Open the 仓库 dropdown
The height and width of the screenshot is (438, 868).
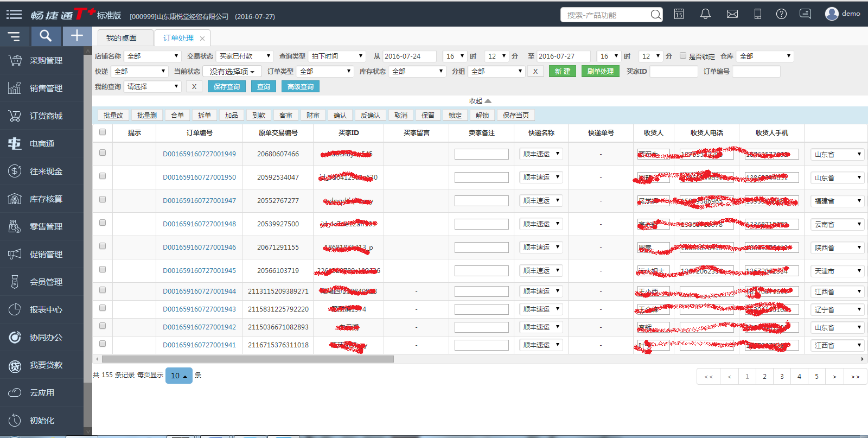(x=765, y=56)
